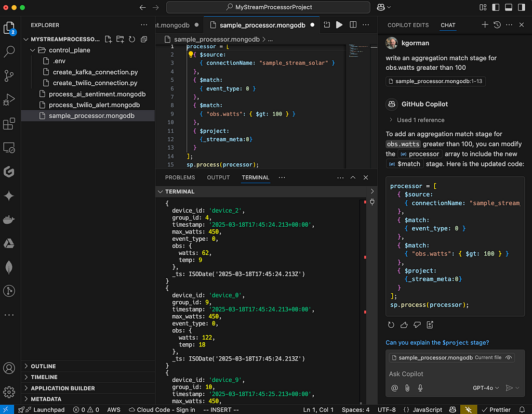Open the Source Control panel
This screenshot has width=532, height=414.
[9, 76]
